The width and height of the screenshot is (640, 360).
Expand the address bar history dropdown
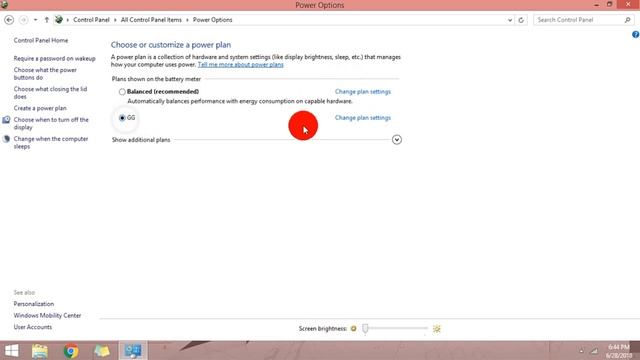(x=510, y=20)
